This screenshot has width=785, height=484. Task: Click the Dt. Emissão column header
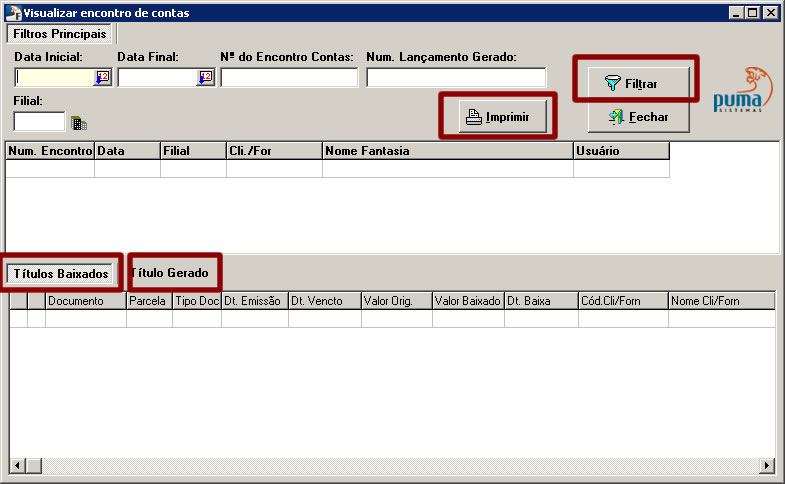(254, 300)
